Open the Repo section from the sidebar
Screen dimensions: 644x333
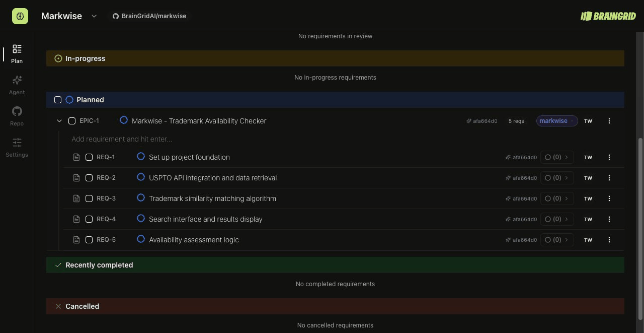pos(17,115)
